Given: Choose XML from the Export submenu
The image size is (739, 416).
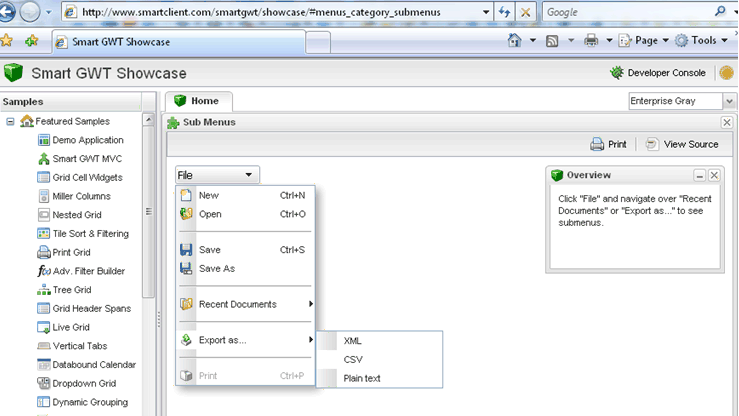Looking at the screenshot, I should tap(353, 341).
